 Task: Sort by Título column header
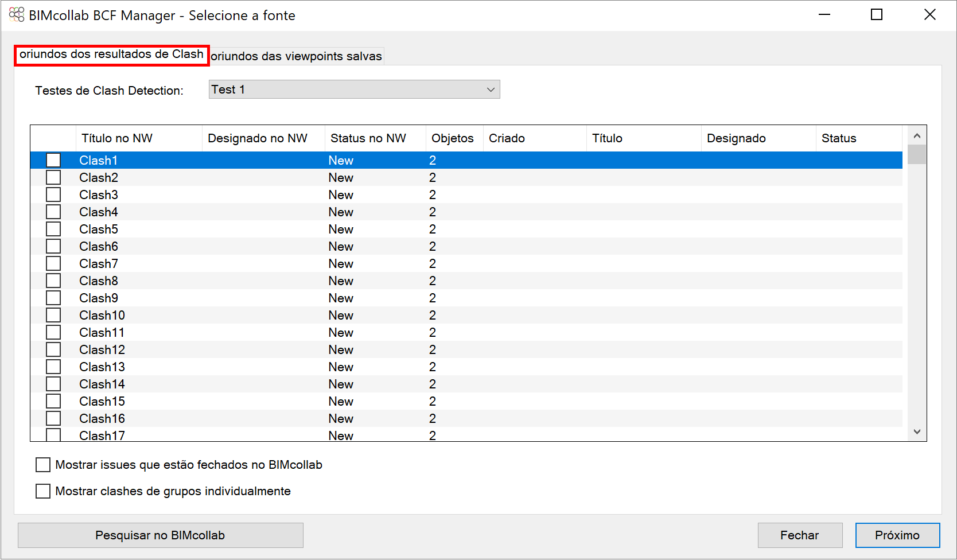point(644,138)
